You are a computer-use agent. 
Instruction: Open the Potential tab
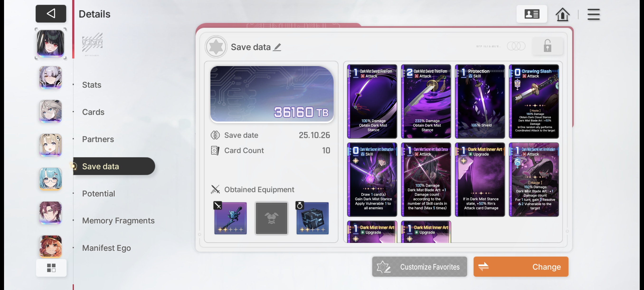pos(99,193)
